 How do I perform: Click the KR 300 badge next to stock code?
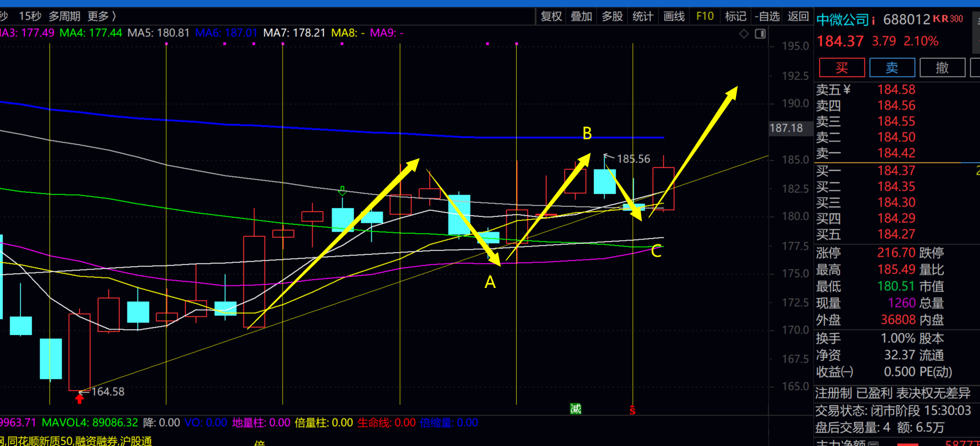coord(948,19)
